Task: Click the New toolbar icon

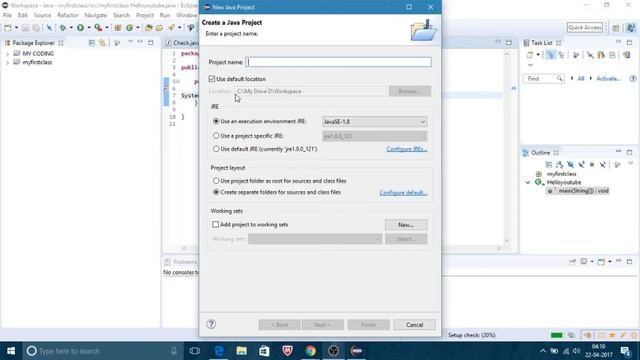Action: [8, 28]
